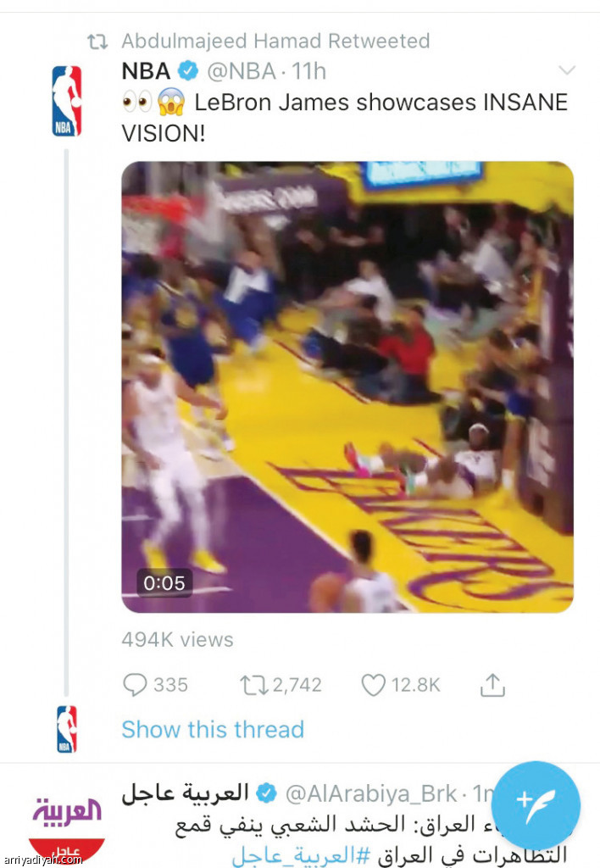
Task: Click the 494K views count
Action: (178, 640)
